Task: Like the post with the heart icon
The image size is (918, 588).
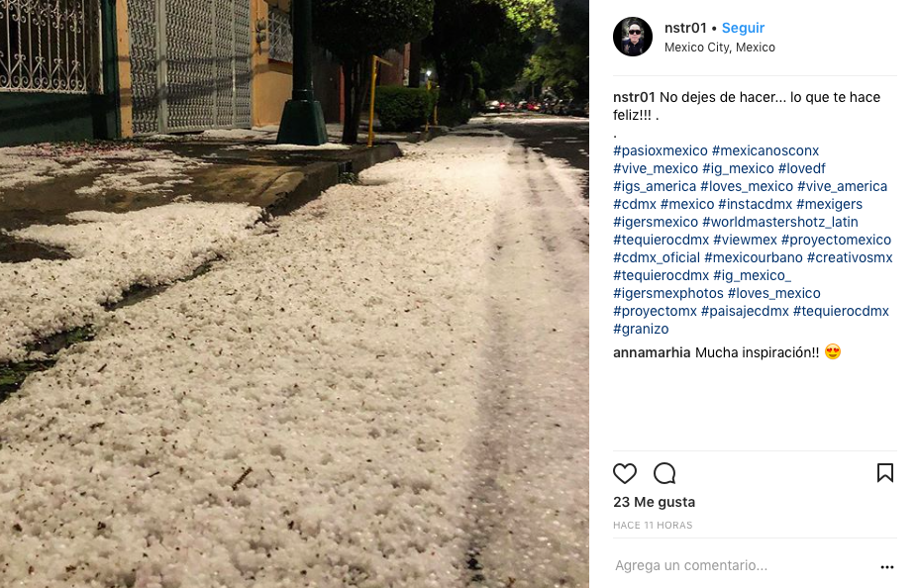Action: [x=624, y=473]
